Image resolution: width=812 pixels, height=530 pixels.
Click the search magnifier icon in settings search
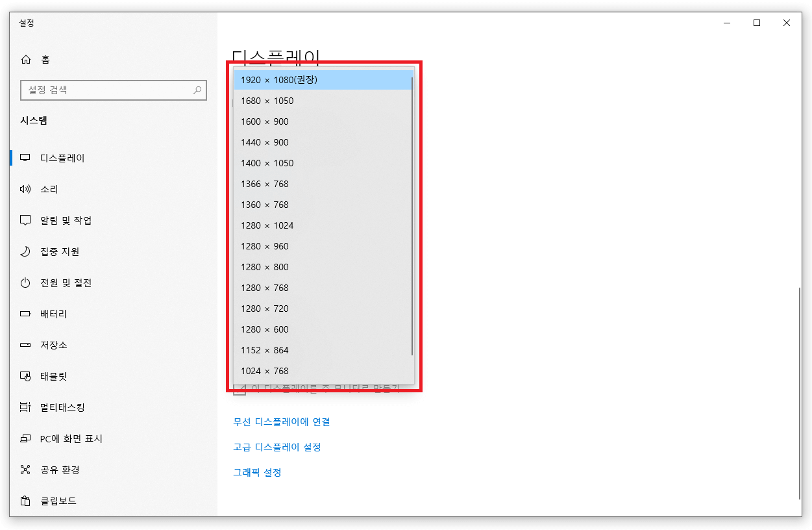click(197, 90)
